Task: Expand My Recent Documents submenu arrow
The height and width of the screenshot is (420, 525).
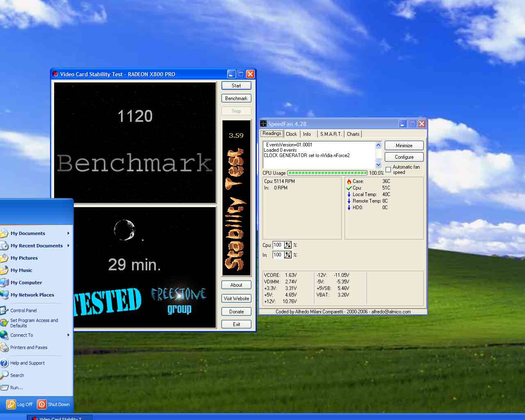Action: [68, 246]
